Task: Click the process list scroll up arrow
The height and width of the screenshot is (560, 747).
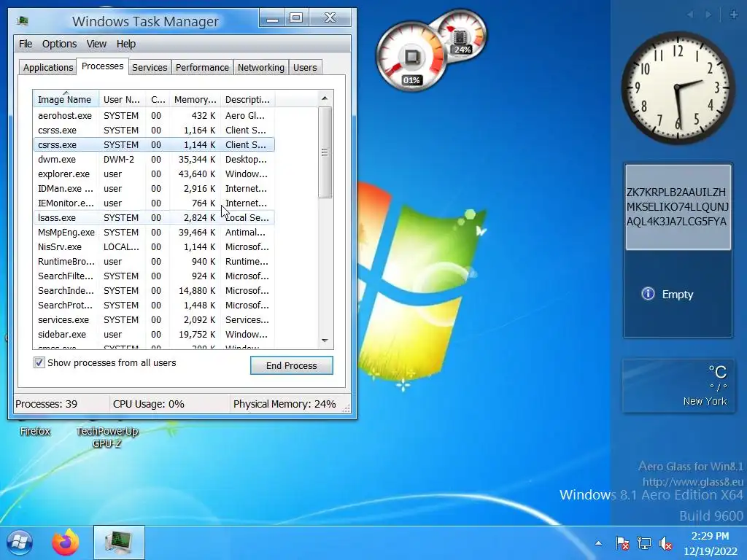Action: [x=325, y=98]
